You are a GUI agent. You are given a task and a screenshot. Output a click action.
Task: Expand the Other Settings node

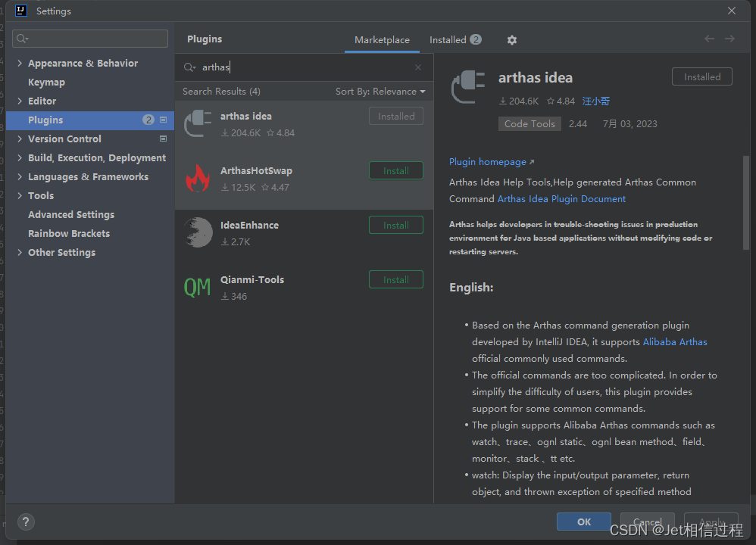[x=19, y=253]
